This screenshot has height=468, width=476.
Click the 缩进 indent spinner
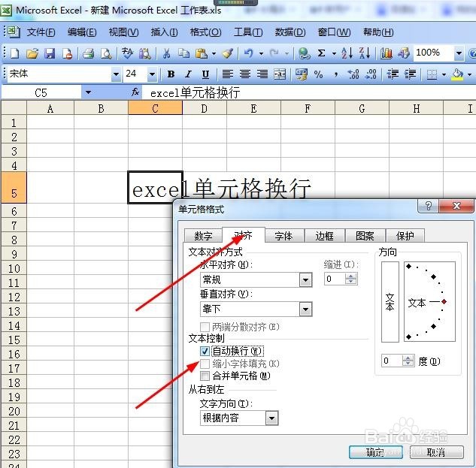pos(351,279)
